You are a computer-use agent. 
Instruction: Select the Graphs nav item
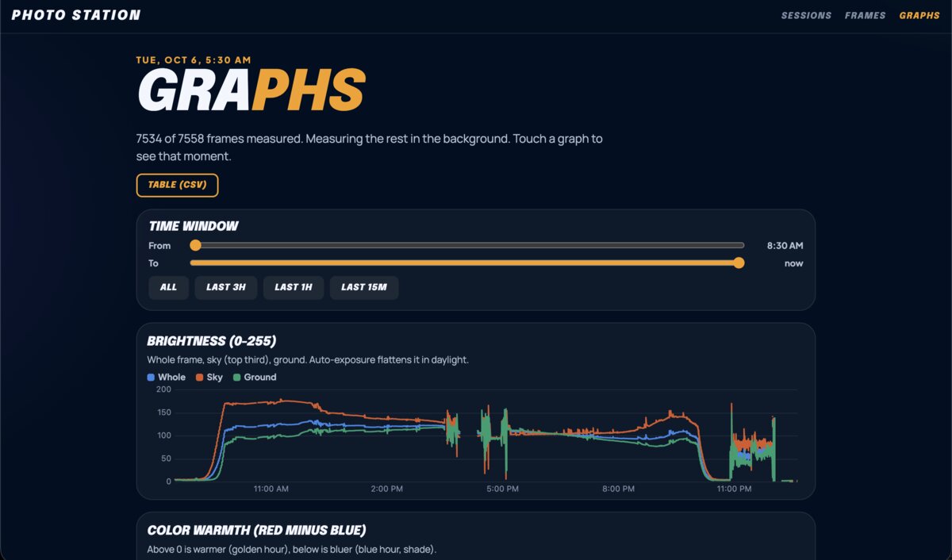coord(919,15)
